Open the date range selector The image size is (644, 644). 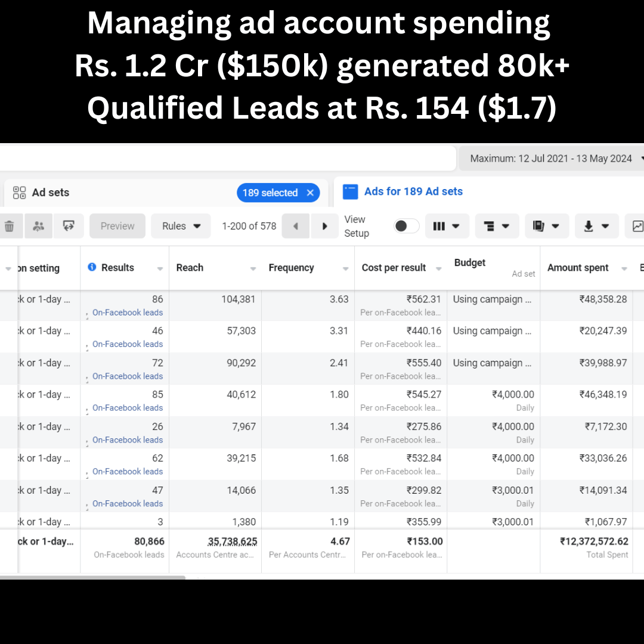551,159
